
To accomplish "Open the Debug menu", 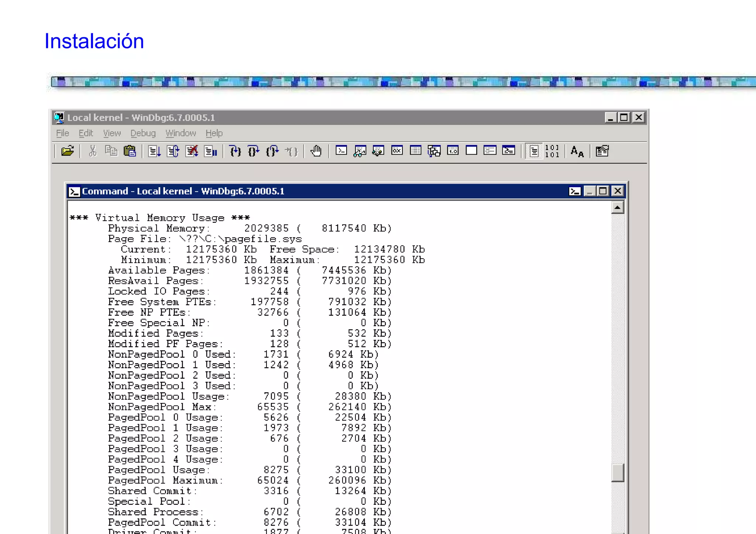I will (143, 133).
